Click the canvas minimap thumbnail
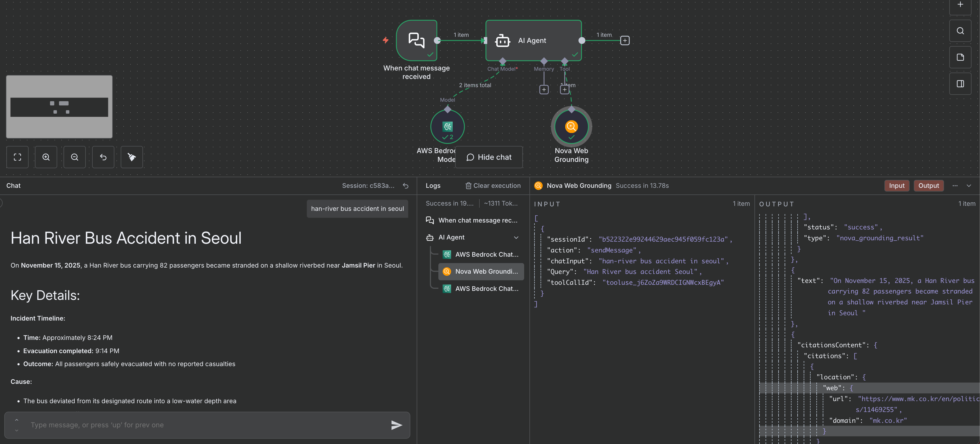This screenshot has height=444, width=980. coord(59,106)
